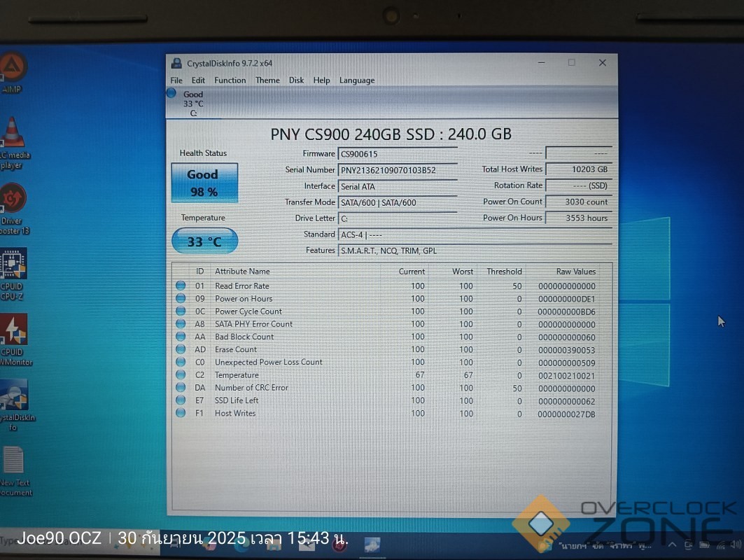Click the battery icon in system tray
This screenshot has width=744, height=560.
pyautogui.click(x=705, y=545)
